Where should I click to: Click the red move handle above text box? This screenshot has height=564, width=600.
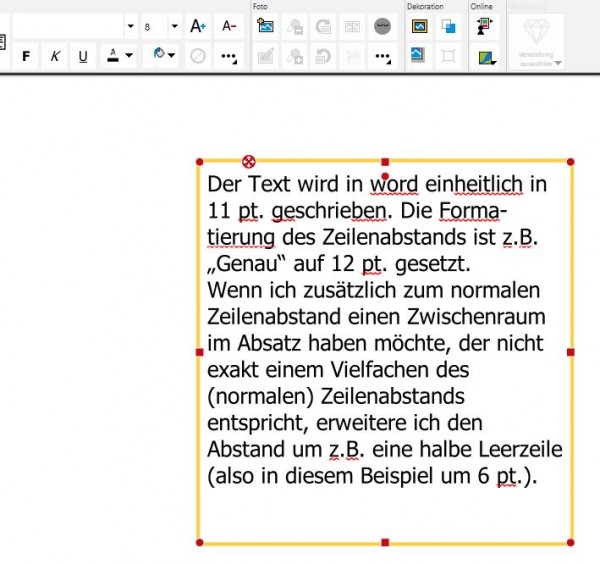pyautogui.click(x=249, y=161)
